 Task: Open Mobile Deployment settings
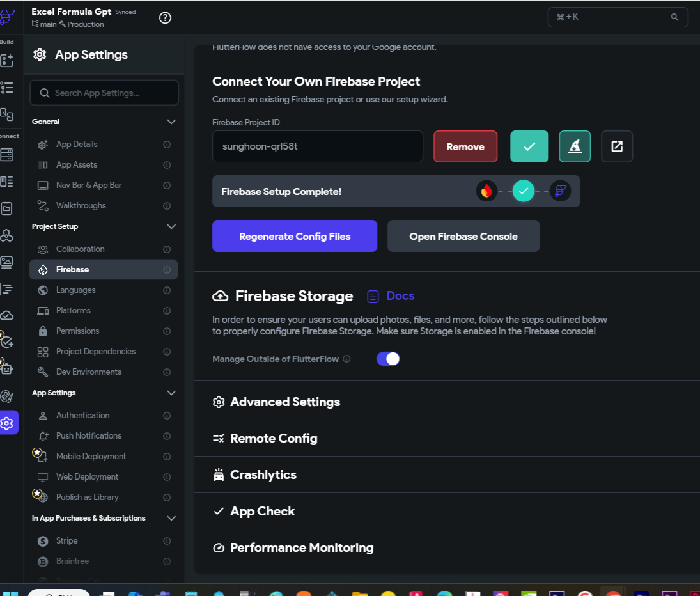click(x=104, y=456)
